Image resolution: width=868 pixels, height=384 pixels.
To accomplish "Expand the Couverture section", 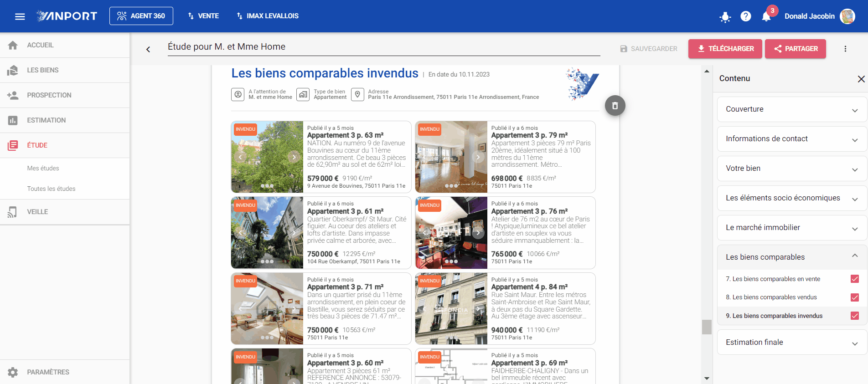I will click(x=792, y=109).
